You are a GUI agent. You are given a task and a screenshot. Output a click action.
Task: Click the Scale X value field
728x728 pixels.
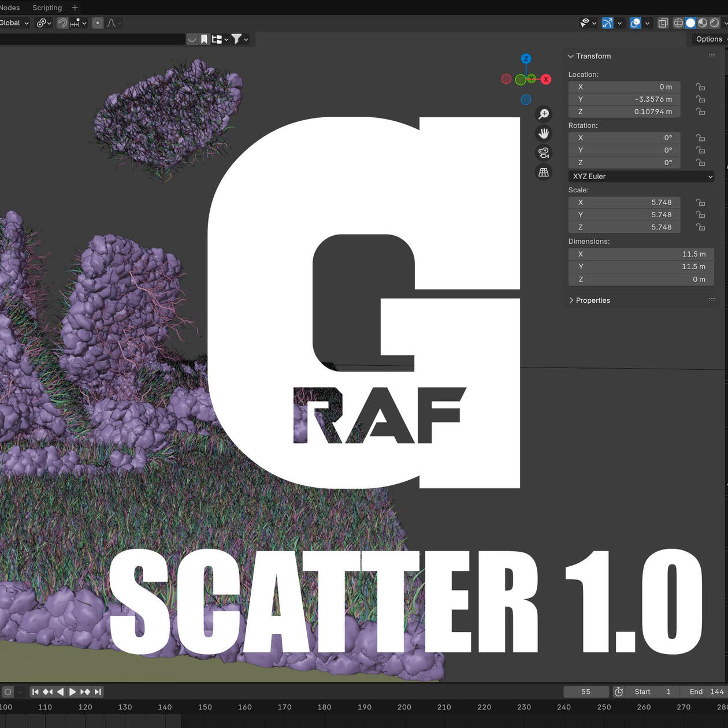tap(624, 202)
